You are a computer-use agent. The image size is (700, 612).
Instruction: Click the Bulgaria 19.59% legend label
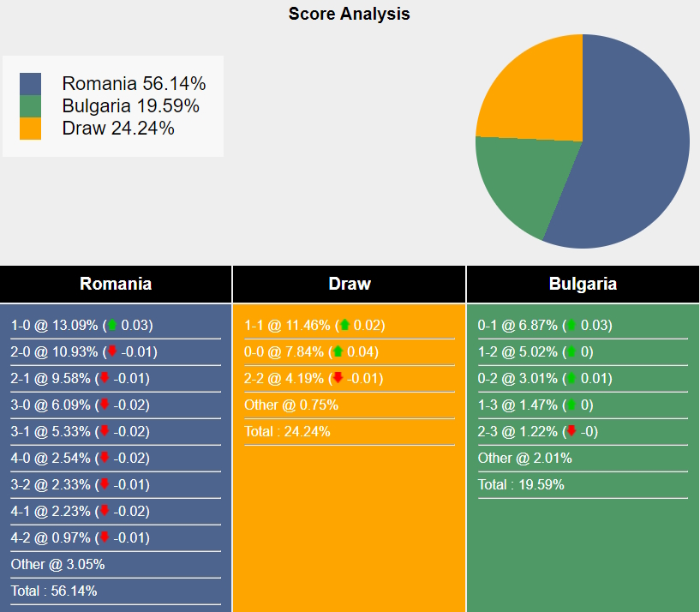[130, 106]
